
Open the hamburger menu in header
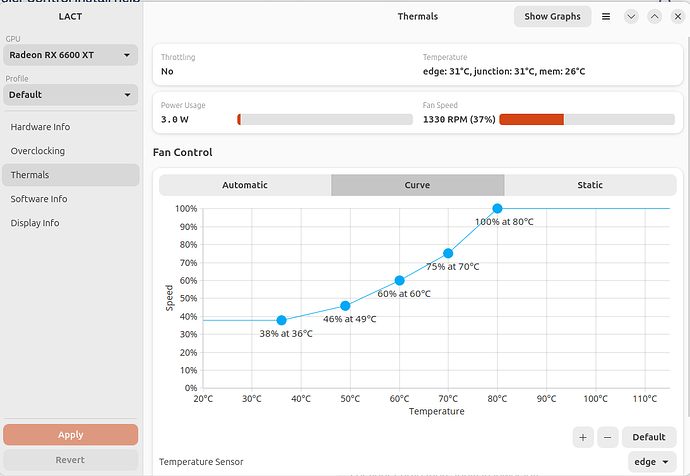point(606,17)
